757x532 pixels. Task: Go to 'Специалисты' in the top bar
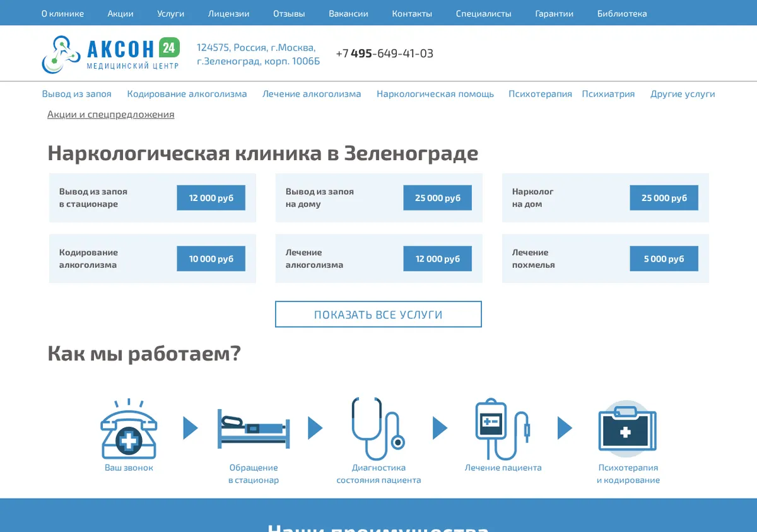pyautogui.click(x=484, y=13)
